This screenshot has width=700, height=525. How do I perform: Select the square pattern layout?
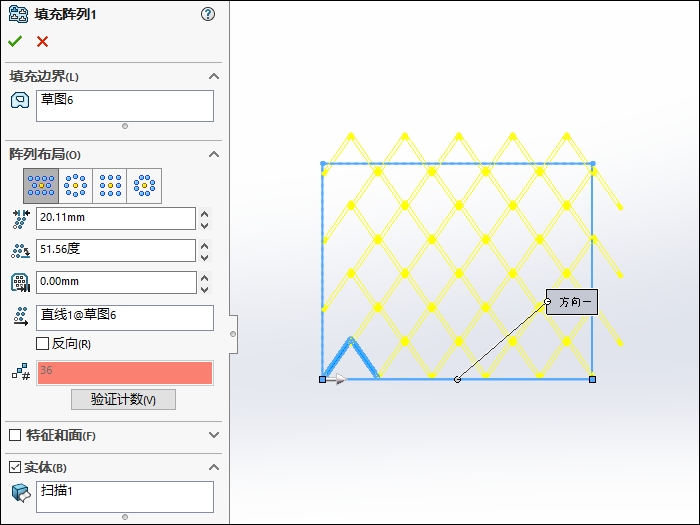tap(110, 186)
